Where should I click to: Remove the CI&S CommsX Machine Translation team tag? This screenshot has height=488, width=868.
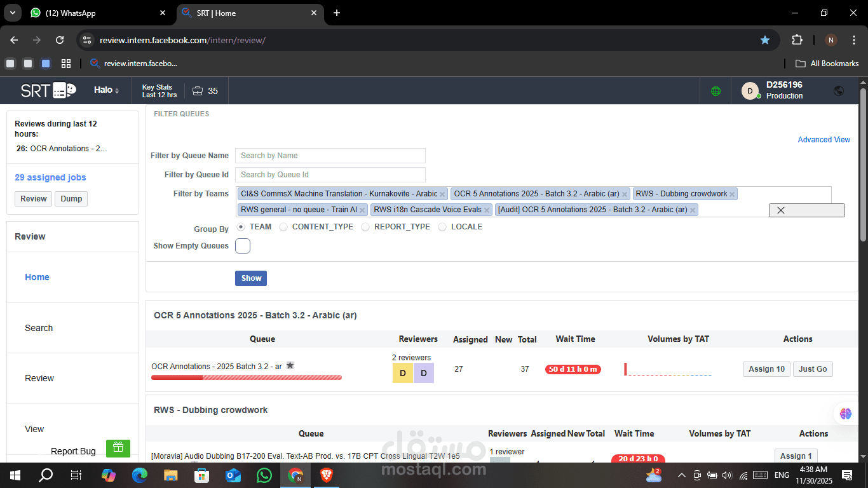coord(443,194)
